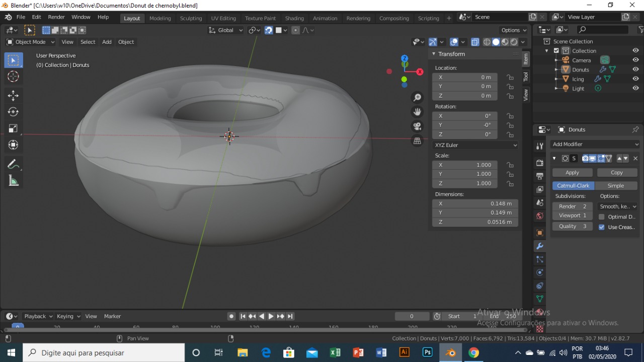
Task: Open the Render properties tab icon
Action: pyautogui.click(x=539, y=163)
